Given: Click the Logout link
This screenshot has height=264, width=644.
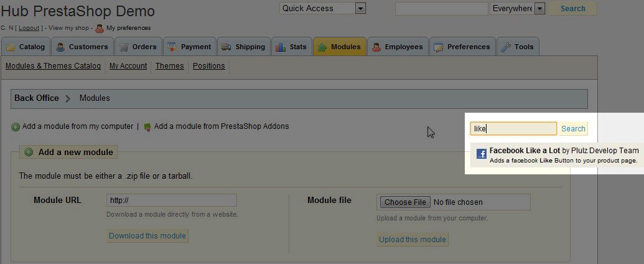Looking at the screenshot, I should (29, 28).
